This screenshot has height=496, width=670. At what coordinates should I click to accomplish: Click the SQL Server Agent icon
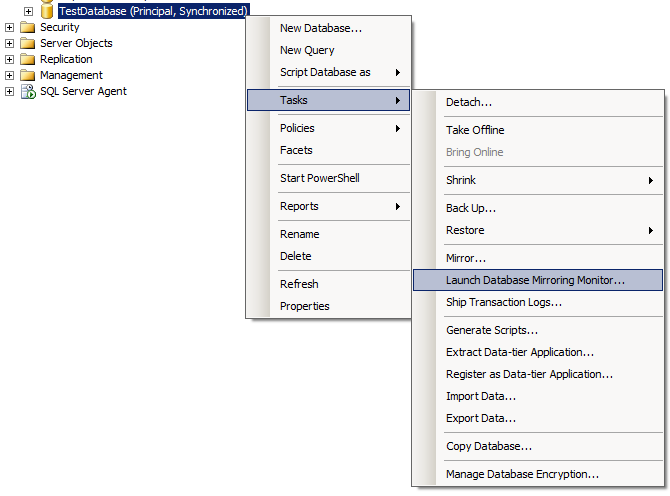[27, 91]
